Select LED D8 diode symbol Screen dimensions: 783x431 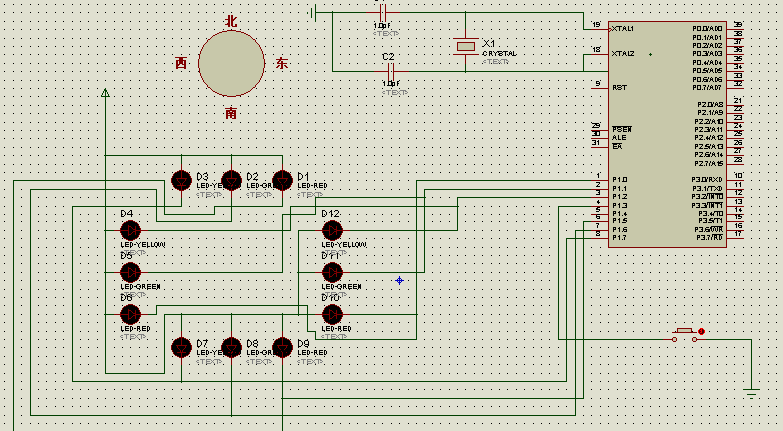coord(231,348)
